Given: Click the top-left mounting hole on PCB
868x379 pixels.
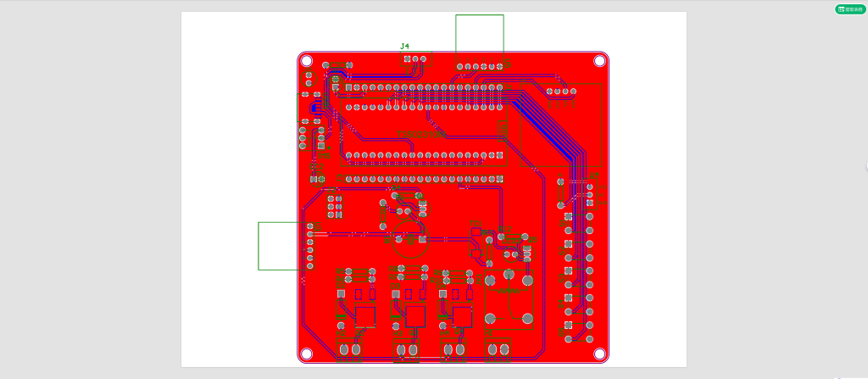Looking at the screenshot, I should pos(307,61).
